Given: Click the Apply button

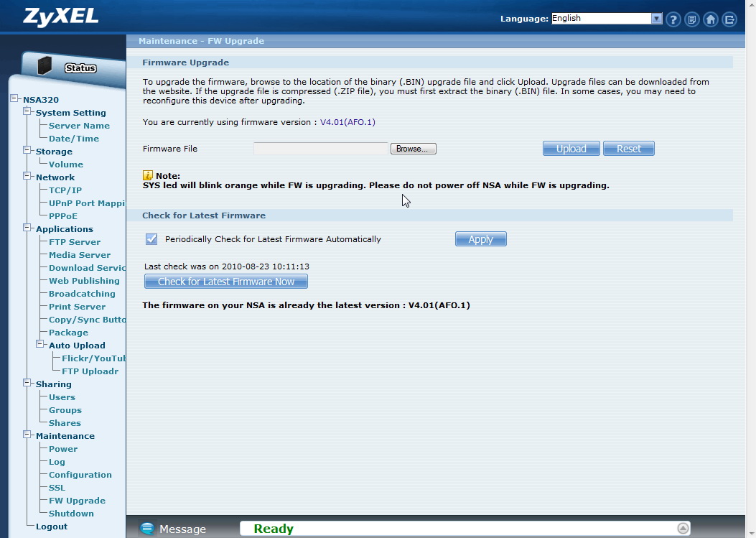Looking at the screenshot, I should pyautogui.click(x=481, y=239).
